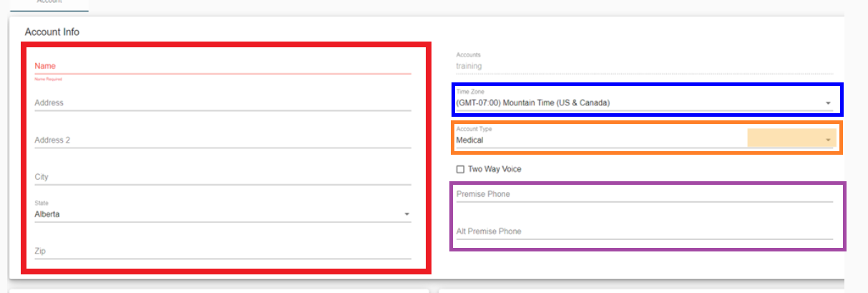Click the Time Zone arrow icon
This screenshot has width=868, height=293.
[828, 103]
